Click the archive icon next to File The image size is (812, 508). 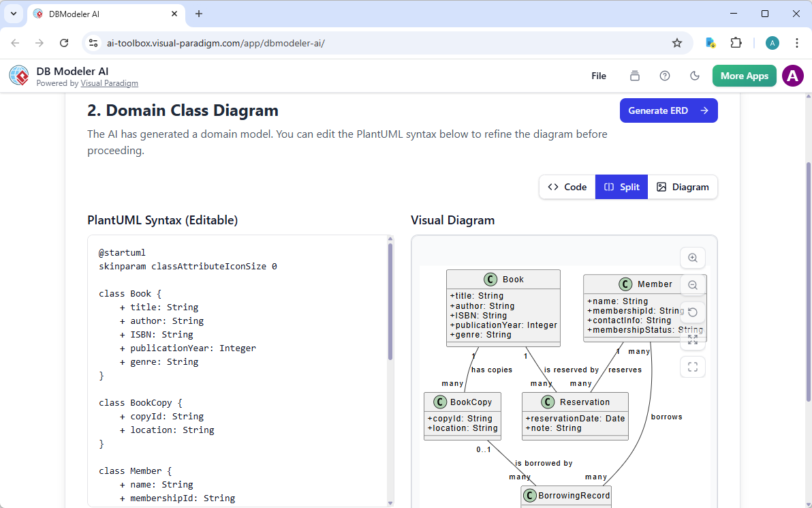[634, 76]
